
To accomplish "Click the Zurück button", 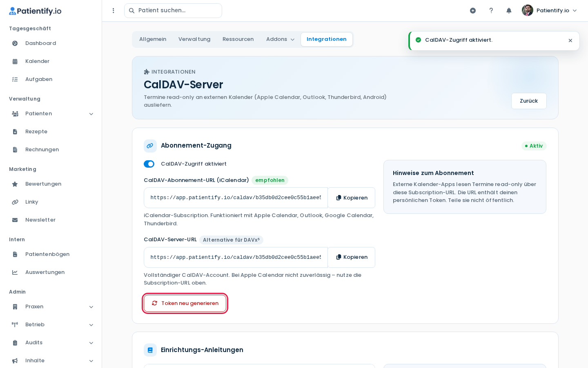I will (x=529, y=101).
